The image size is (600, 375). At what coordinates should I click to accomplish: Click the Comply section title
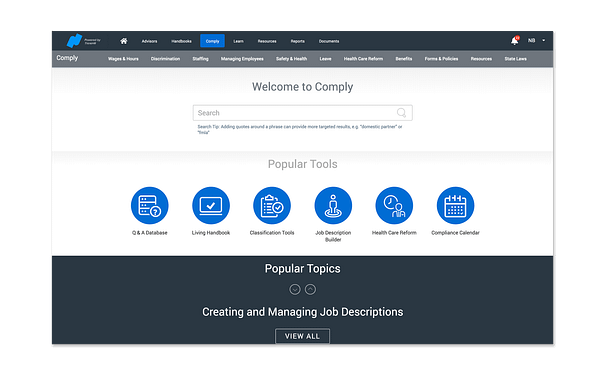point(67,58)
